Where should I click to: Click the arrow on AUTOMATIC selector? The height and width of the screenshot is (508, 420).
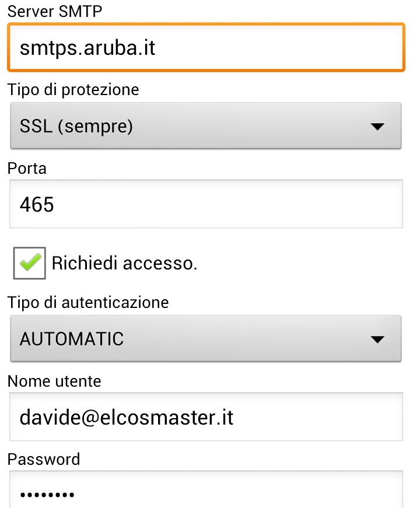coord(378,339)
